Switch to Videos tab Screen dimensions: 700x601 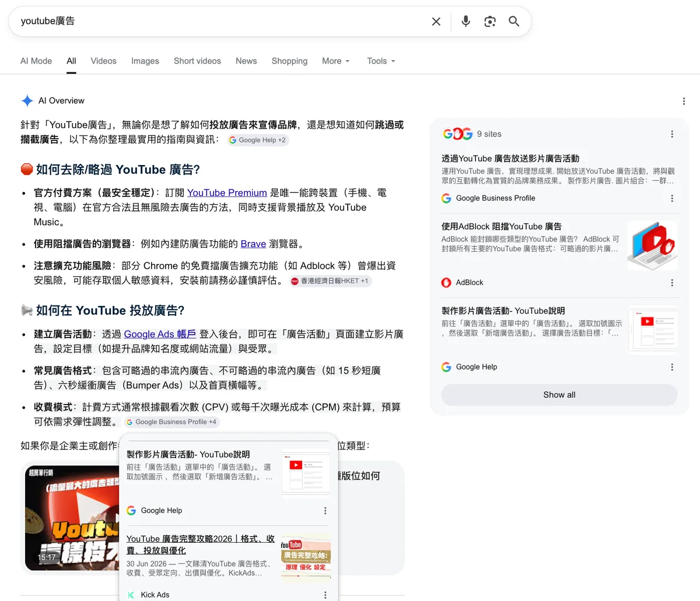click(104, 61)
